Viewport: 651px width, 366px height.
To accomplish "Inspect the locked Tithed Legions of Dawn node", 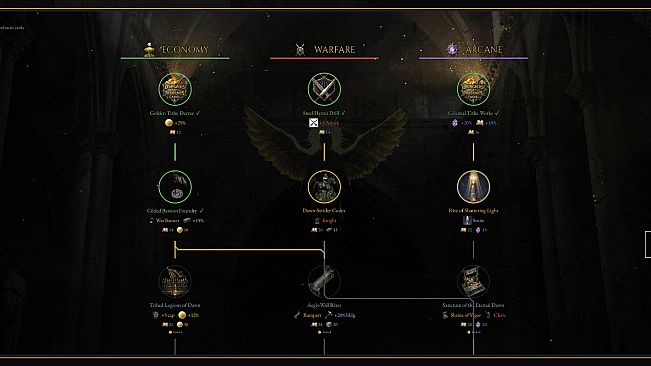I will [175, 282].
